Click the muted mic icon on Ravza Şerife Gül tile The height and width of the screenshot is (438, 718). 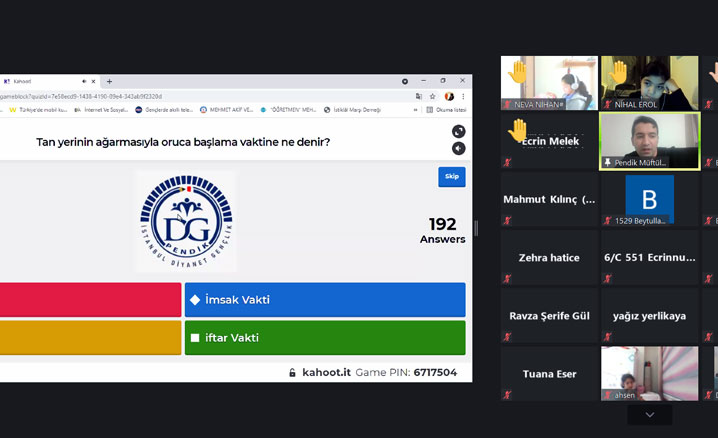[508, 337]
